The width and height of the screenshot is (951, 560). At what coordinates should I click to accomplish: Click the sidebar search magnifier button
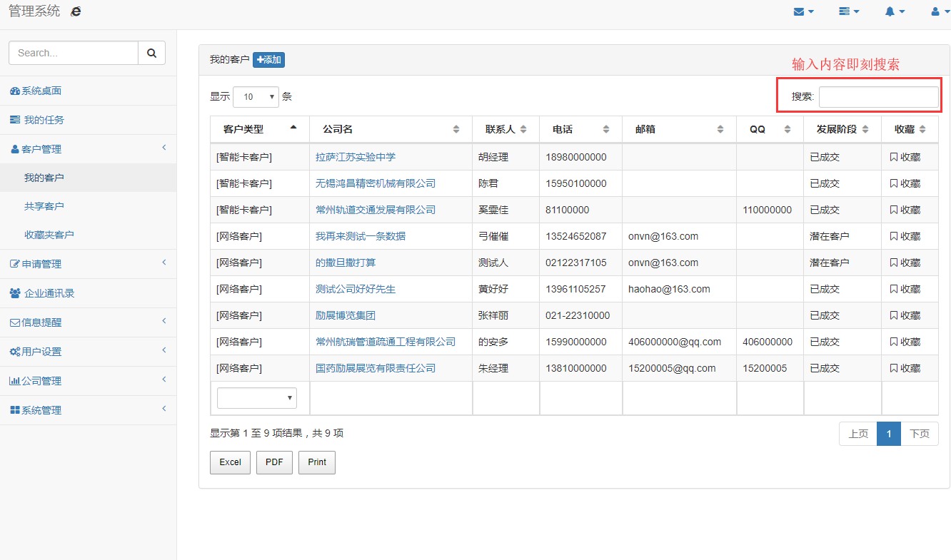(x=151, y=53)
